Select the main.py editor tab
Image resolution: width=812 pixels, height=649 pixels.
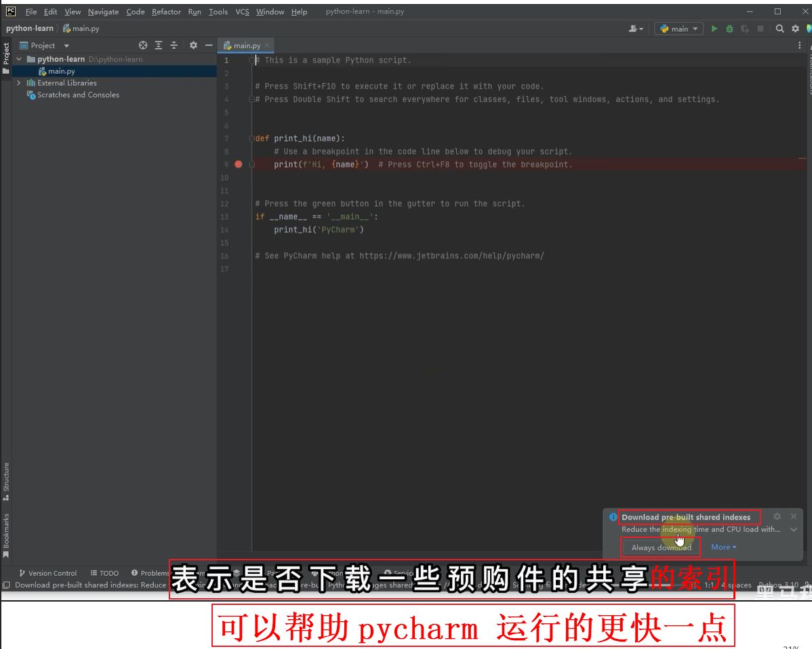pos(246,45)
